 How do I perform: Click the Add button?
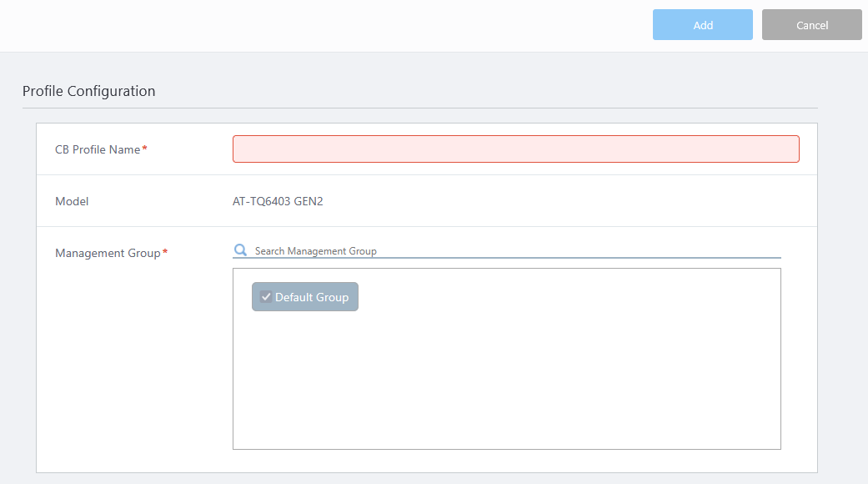tap(703, 25)
